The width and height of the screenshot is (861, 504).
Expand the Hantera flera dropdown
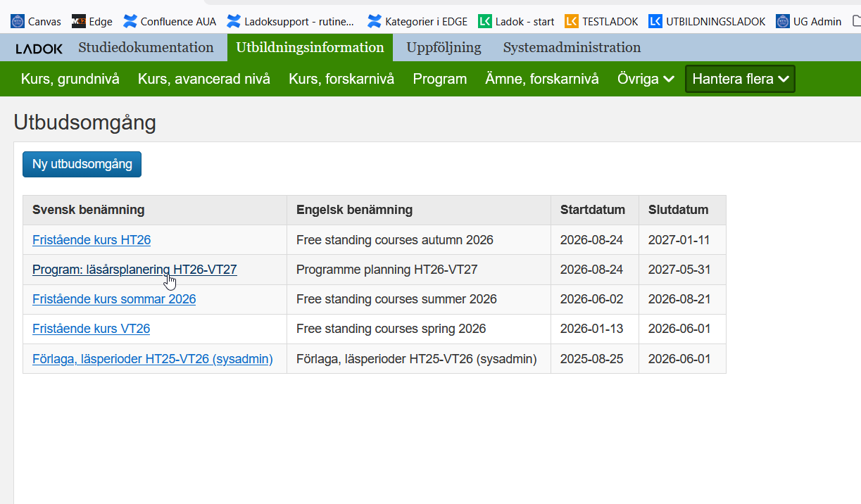[740, 79]
